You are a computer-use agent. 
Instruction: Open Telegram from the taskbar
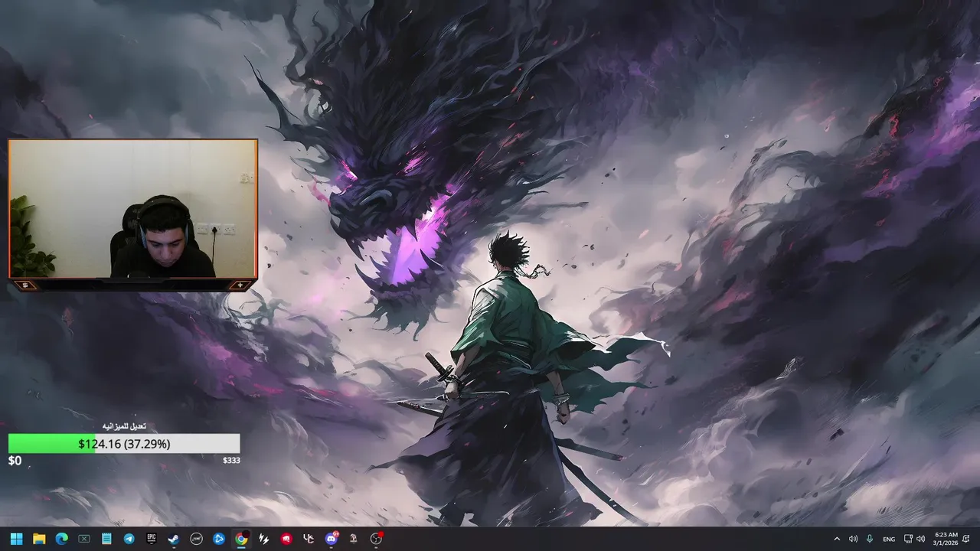(129, 539)
